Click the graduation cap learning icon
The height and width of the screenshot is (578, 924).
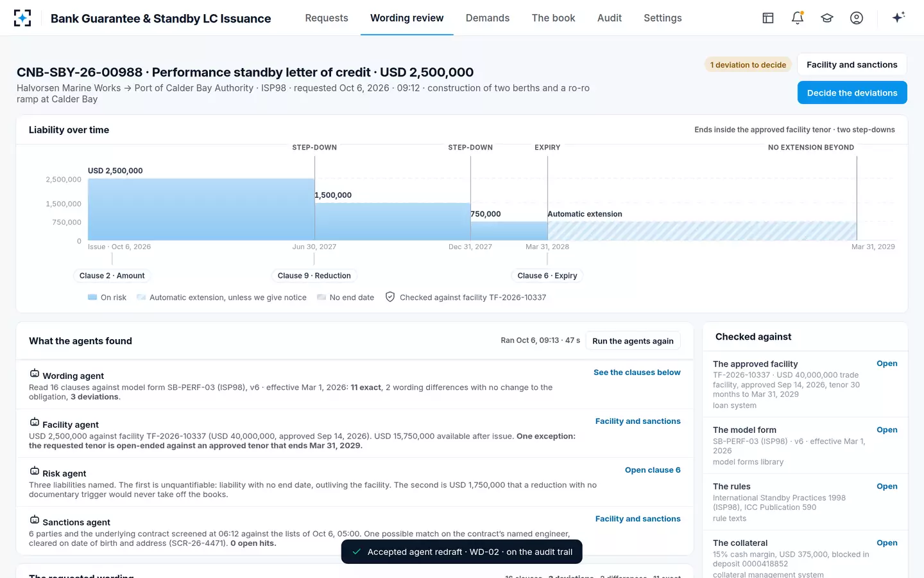[827, 18]
